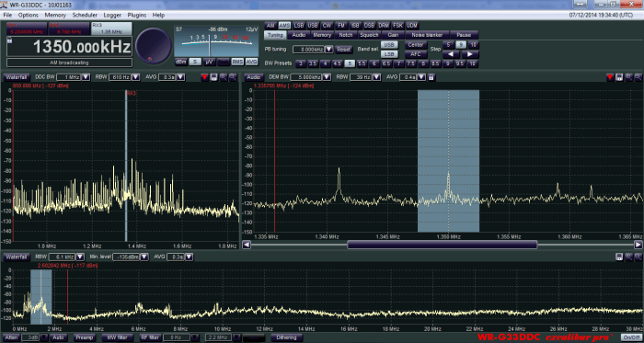Save the demodulator spectrum via its floppy disk icon
The image size is (644, 343).
click(619, 77)
